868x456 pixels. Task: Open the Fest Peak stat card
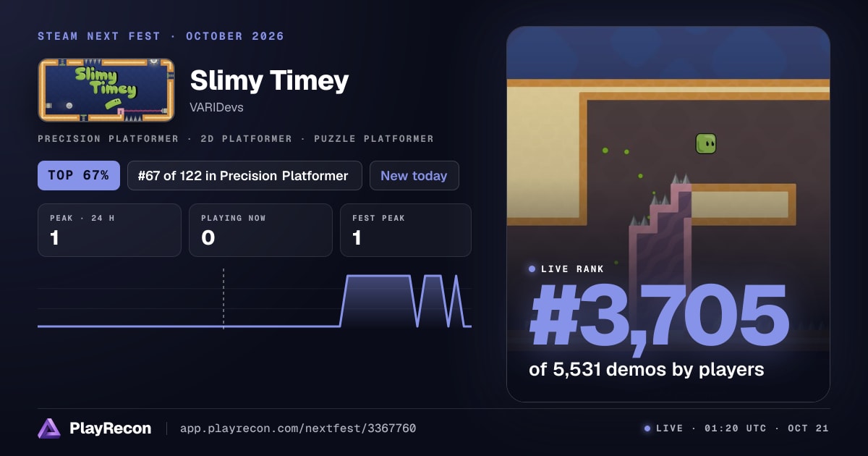[x=405, y=230]
